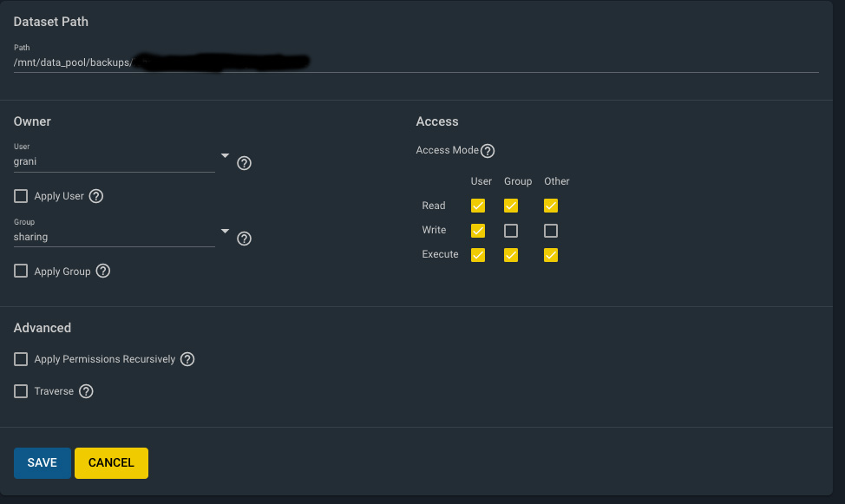Uncheck Execute permission for User
This screenshot has height=504, width=845.
point(478,255)
